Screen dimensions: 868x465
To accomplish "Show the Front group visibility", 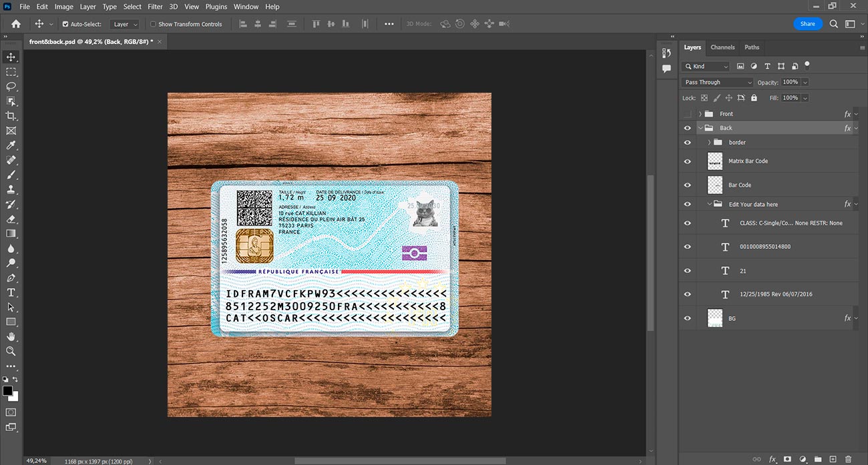I will 688,114.
